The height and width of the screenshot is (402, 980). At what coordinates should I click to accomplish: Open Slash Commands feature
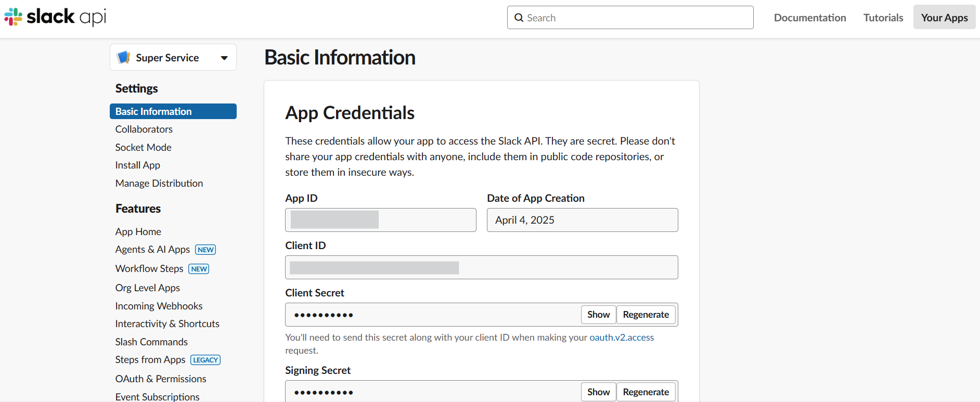point(151,342)
